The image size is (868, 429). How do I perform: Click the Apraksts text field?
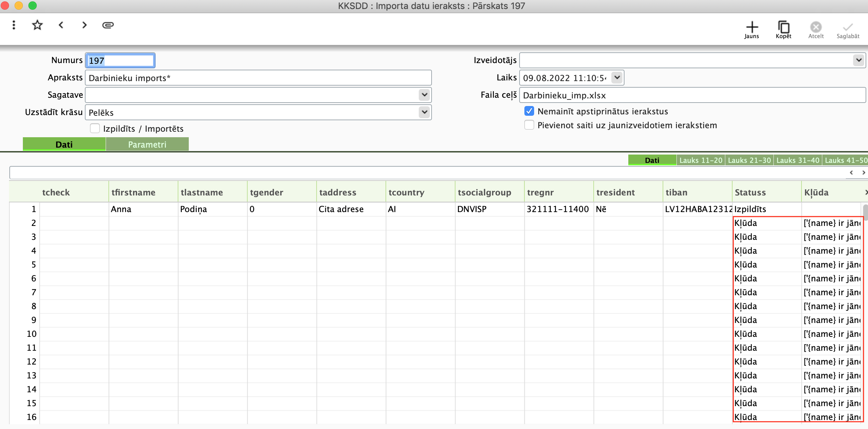pos(258,78)
